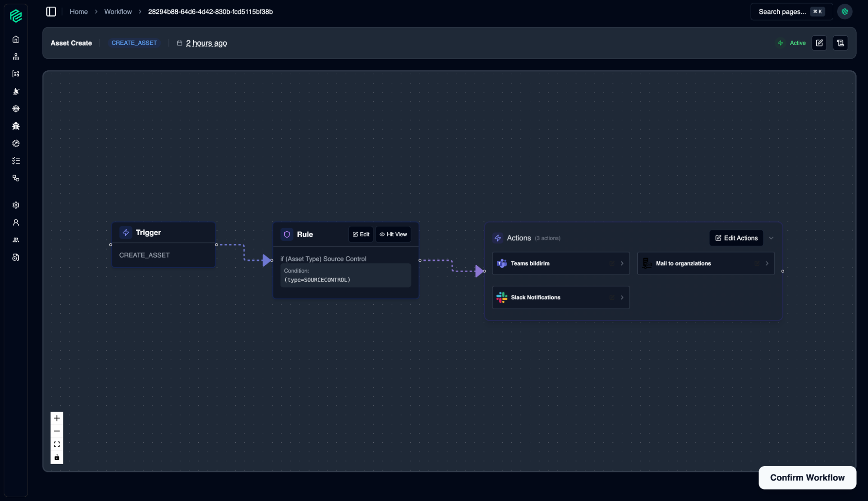Click the workflow log icon top right
The width and height of the screenshot is (868, 501).
tap(840, 43)
